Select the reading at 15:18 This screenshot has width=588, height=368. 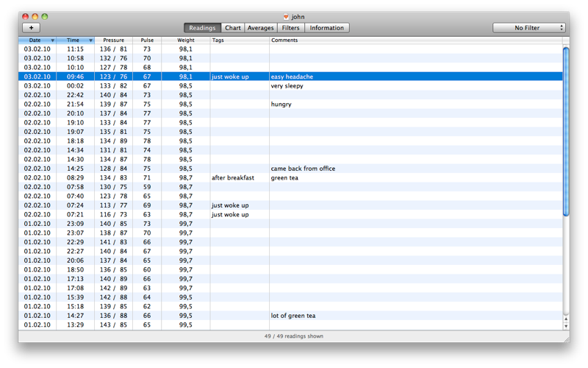click(290, 307)
